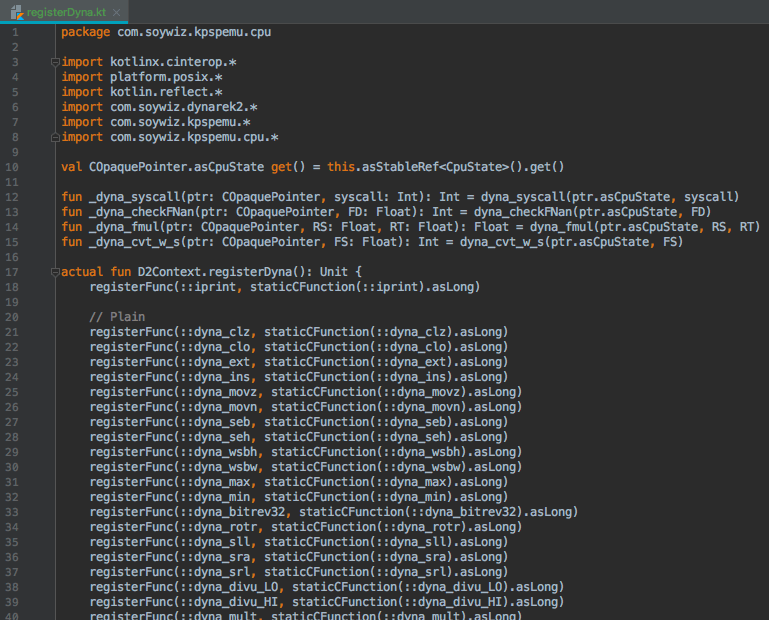Click the // Plain comment
Image resolution: width=769 pixels, height=620 pixels.
(117, 317)
